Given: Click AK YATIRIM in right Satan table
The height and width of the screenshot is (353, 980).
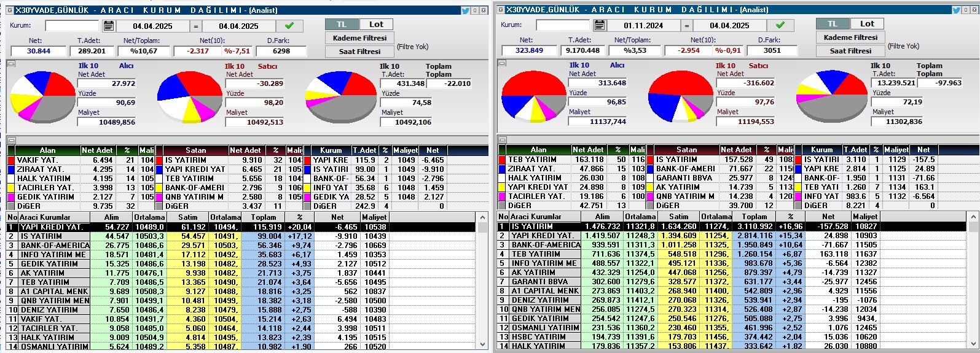Looking at the screenshot, I should (x=678, y=187).
